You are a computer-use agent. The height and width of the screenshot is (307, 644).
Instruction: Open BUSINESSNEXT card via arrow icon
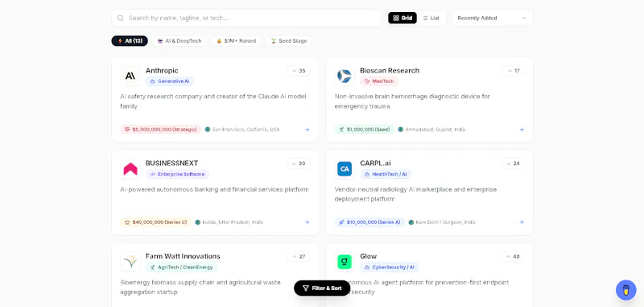tap(307, 222)
